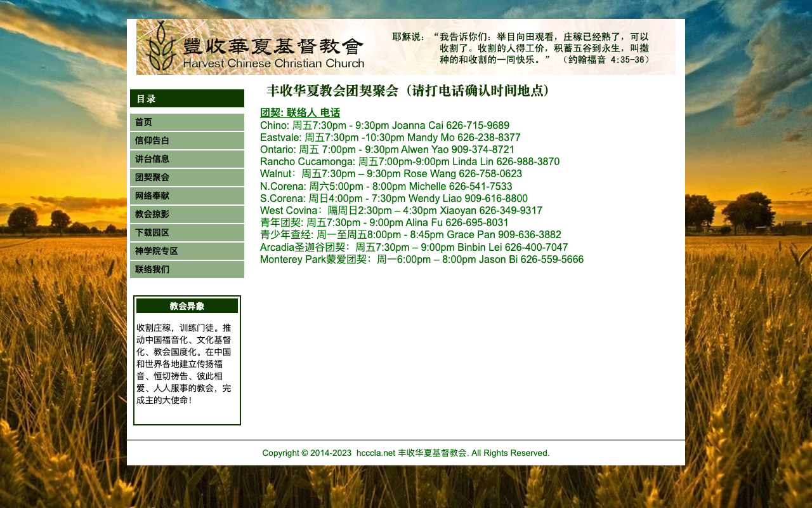Select the Arcadia圣迦谷团契 Binbin Lei row
This screenshot has height=508, width=812.
[x=414, y=248]
